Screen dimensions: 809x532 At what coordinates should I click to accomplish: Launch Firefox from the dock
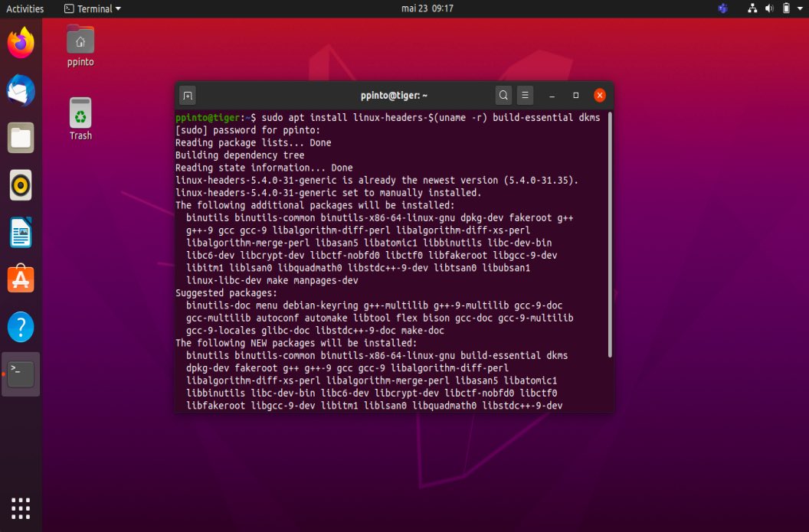[21, 43]
